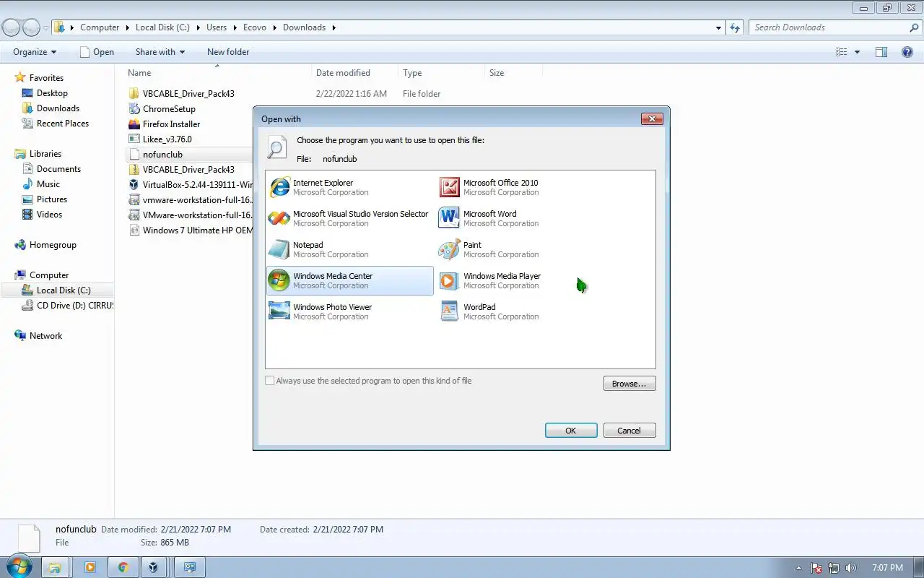
Task: Pick the Microsoft Word icon
Action: click(x=450, y=218)
